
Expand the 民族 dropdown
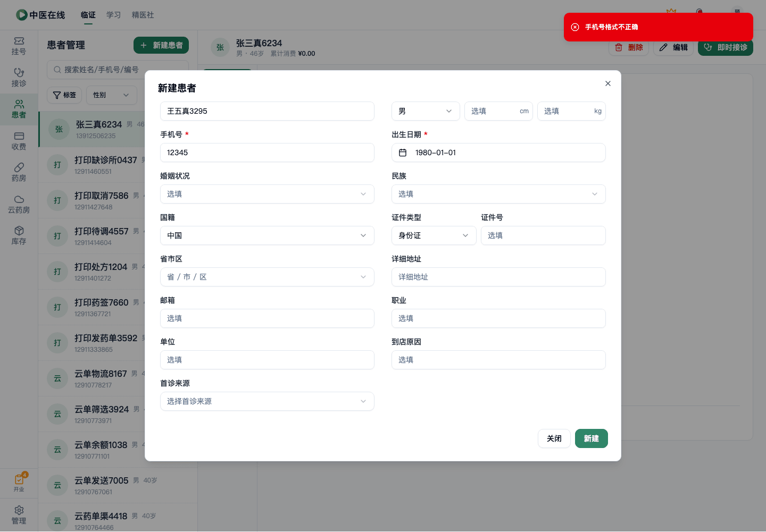click(x=498, y=194)
